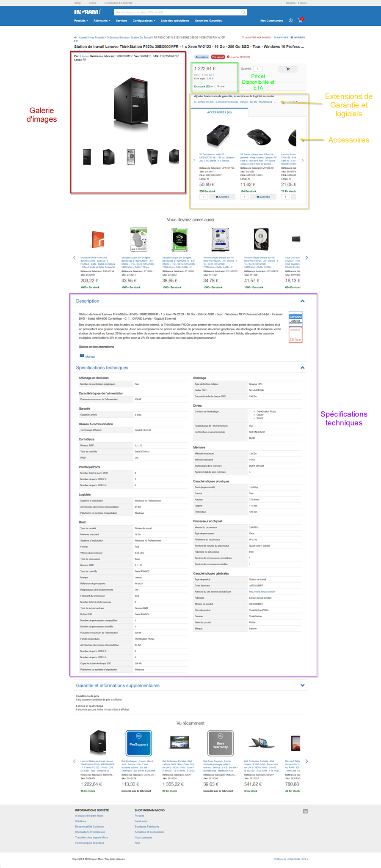Viewport: 381px width, 868px height.
Task: Click the Imprimer link
Action: (x=298, y=37)
